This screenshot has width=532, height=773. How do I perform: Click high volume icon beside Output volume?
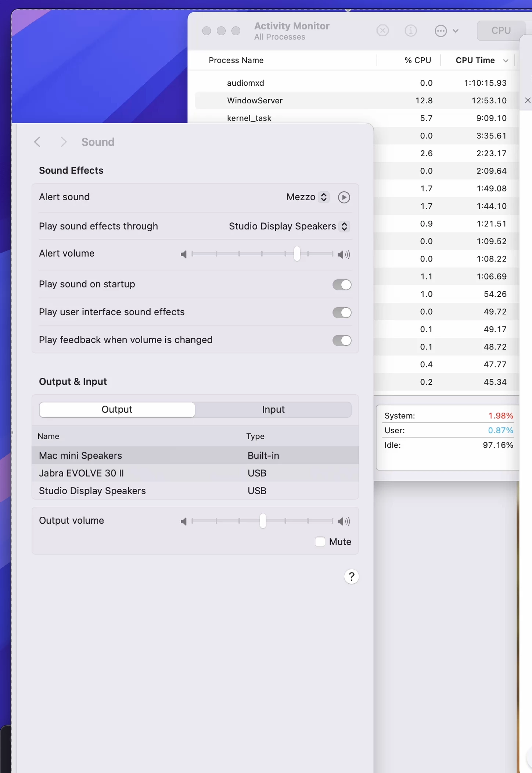pyautogui.click(x=344, y=521)
